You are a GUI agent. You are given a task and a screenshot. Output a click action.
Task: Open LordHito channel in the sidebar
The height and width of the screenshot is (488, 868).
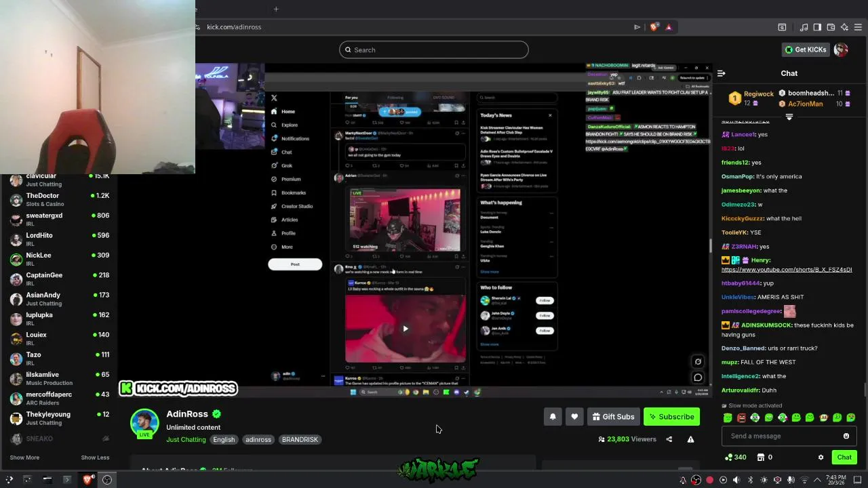pyautogui.click(x=59, y=239)
